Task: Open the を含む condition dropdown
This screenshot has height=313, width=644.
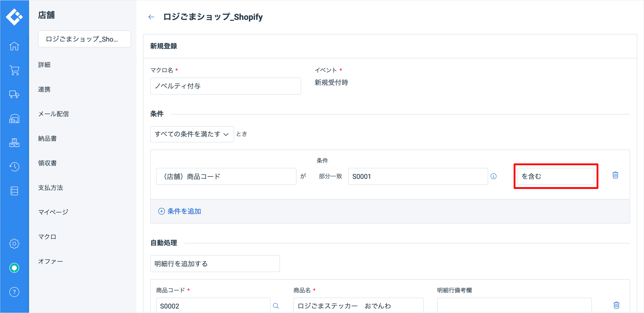Action: click(555, 176)
